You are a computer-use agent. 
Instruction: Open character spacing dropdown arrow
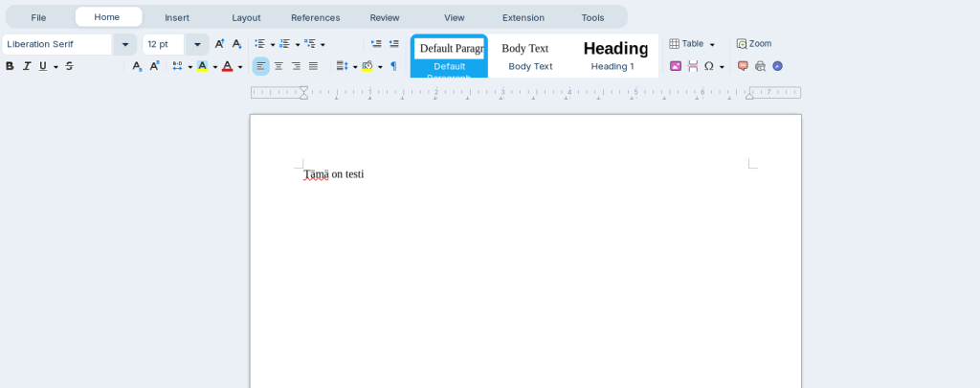click(x=190, y=66)
